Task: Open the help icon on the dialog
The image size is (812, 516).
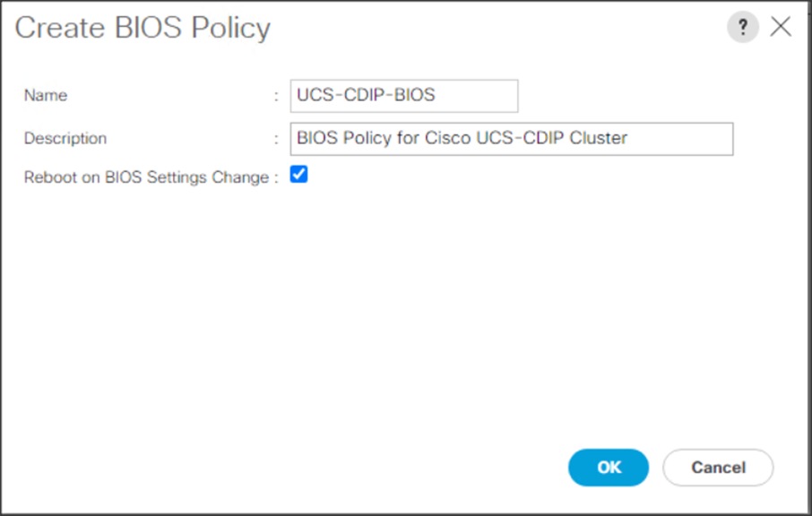Action: click(x=743, y=27)
